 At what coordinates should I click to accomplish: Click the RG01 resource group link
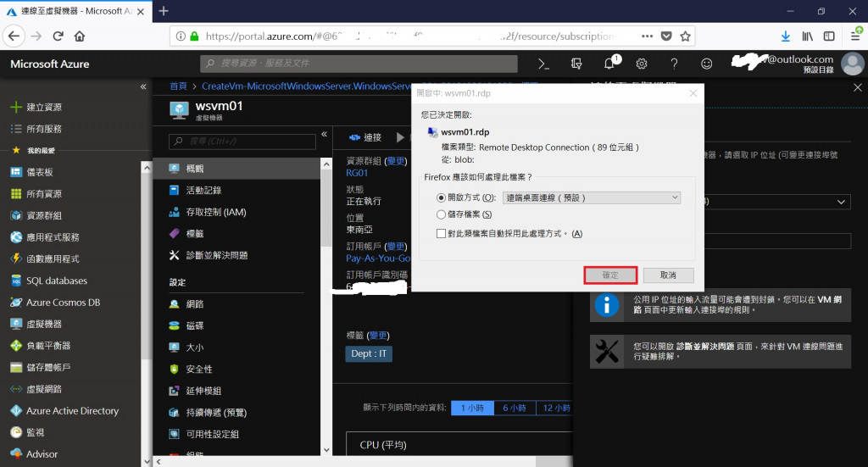[x=357, y=173]
